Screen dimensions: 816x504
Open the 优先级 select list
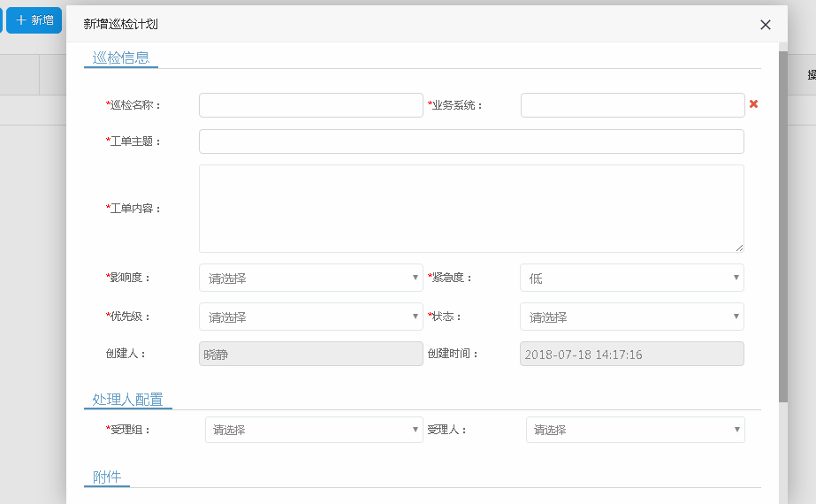[310, 317]
